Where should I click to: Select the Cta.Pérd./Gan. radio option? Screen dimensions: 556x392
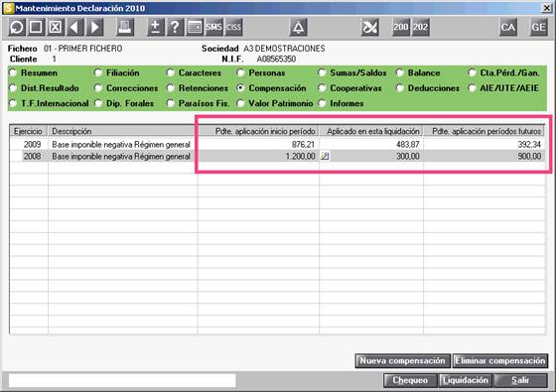click(x=472, y=72)
